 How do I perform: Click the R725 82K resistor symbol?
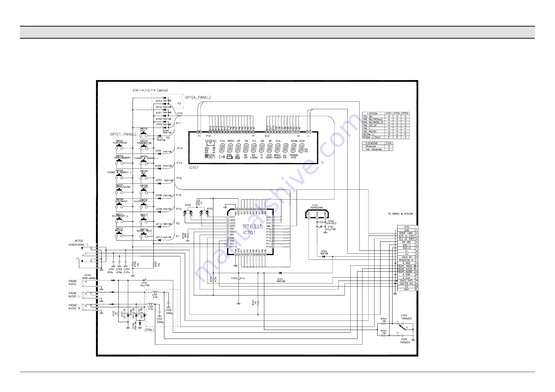(x=188, y=235)
